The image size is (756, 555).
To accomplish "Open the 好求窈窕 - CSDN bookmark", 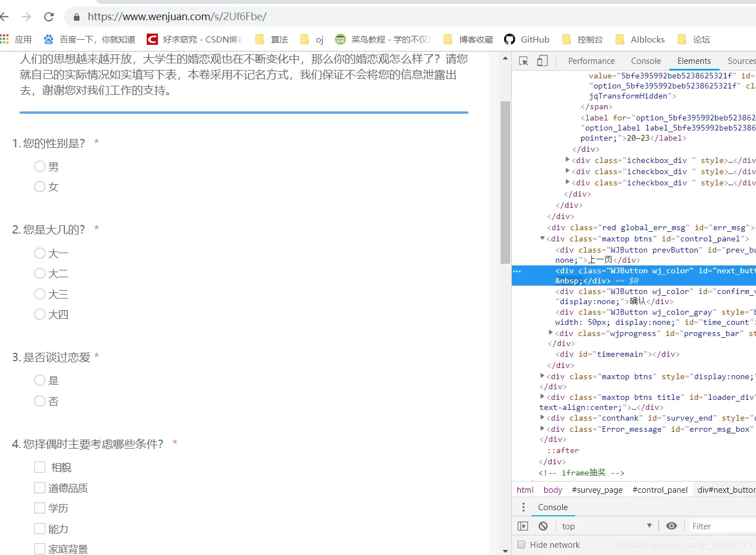I will pos(194,39).
